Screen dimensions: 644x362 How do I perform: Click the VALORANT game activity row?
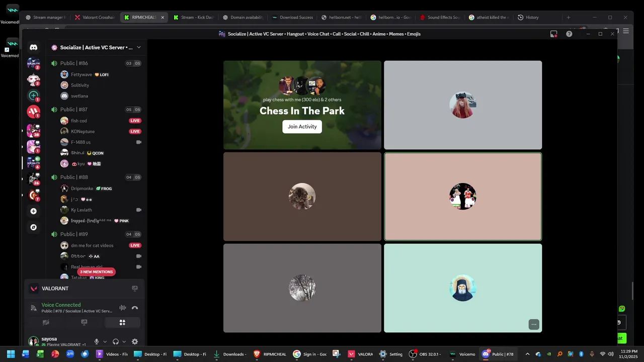tap(84, 289)
